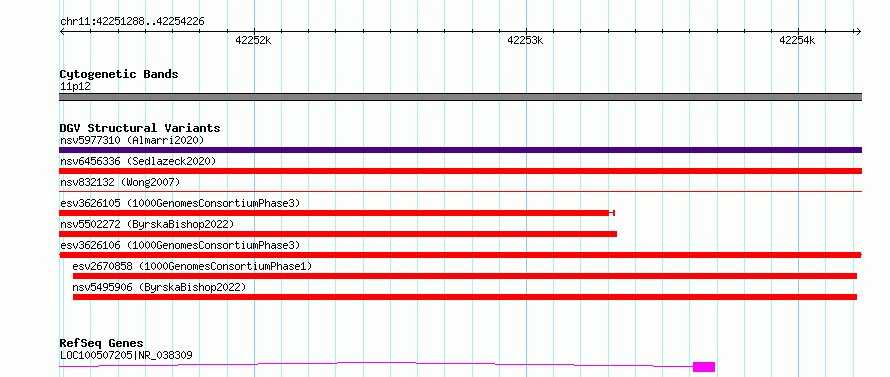Screen dimensions: 890x377
Task: Click the left arrow of the ruler
Action: tap(62, 31)
